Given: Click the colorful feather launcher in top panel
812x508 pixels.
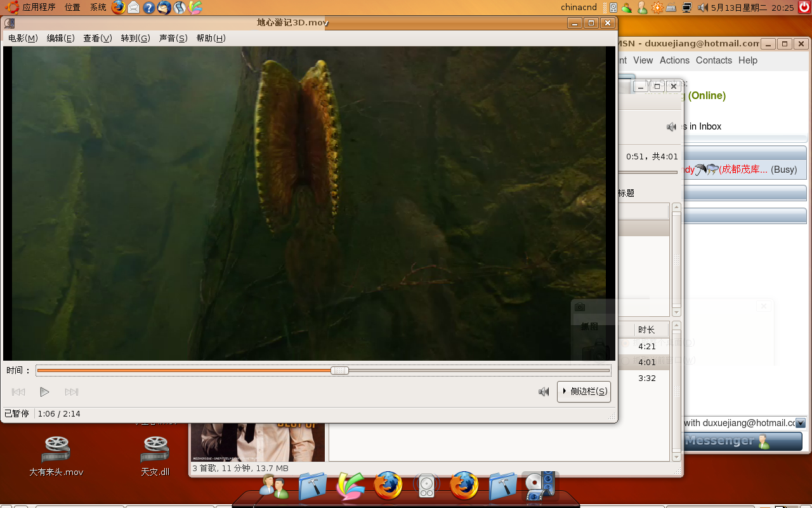Looking at the screenshot, I should [x=195, y=8].
